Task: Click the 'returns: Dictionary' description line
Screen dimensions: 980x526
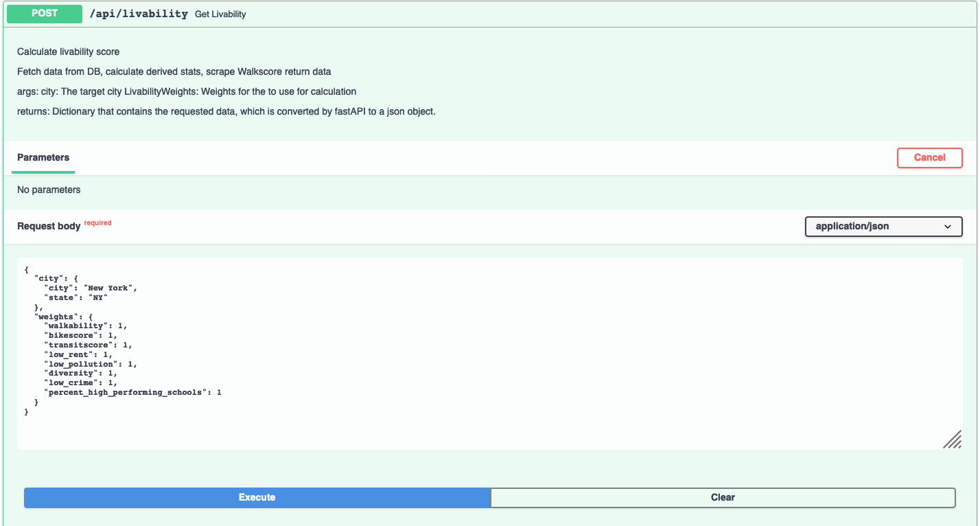Action: pyautogui.click(x=226, y=111)
